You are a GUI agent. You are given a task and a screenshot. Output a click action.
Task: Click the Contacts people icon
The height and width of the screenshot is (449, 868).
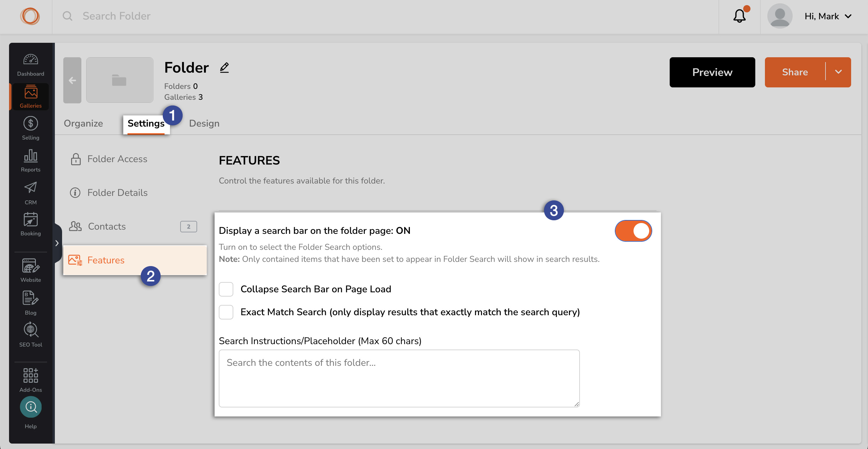click(x=75, y=226)
